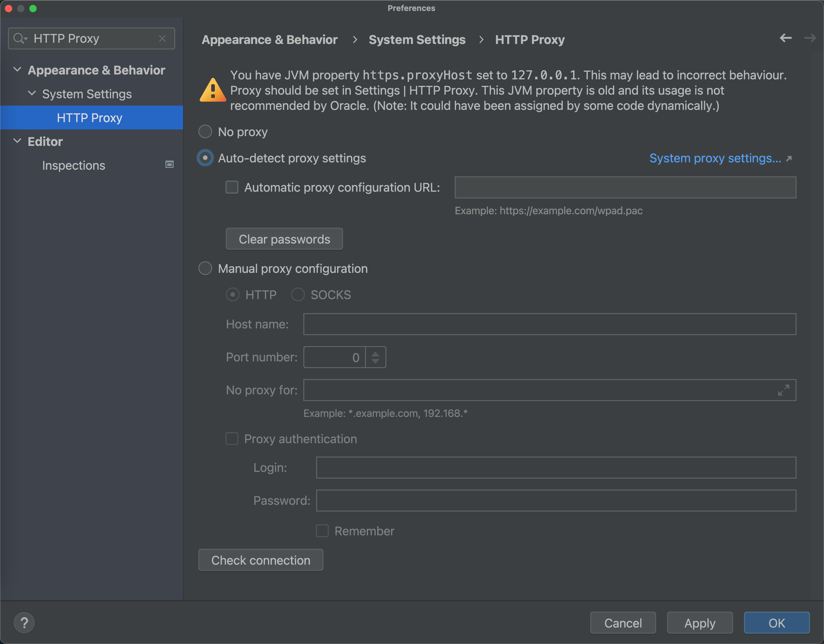Open search options via the magnifier icon
The height and width of the screenshot is (644, 824).
pyautogui.click(x=21, y=38)
